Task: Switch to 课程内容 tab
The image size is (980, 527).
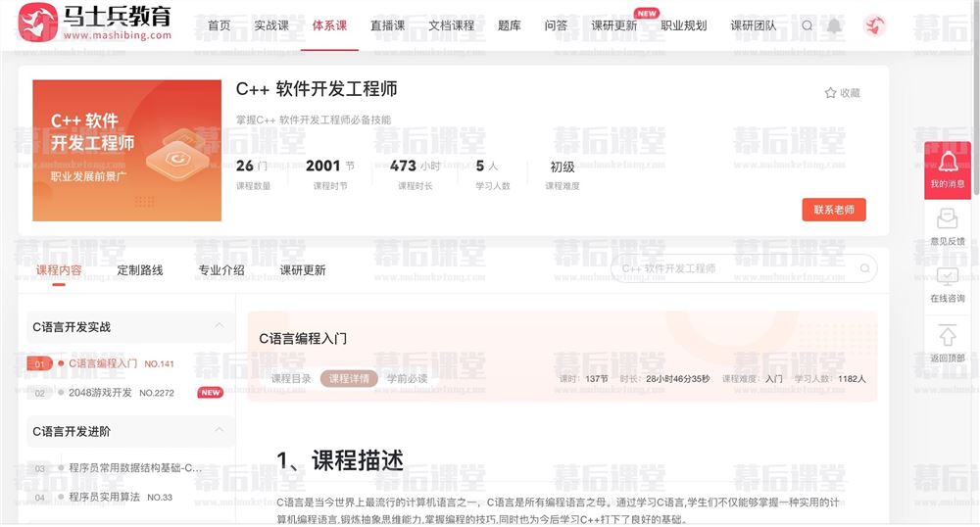Action: 59,270
